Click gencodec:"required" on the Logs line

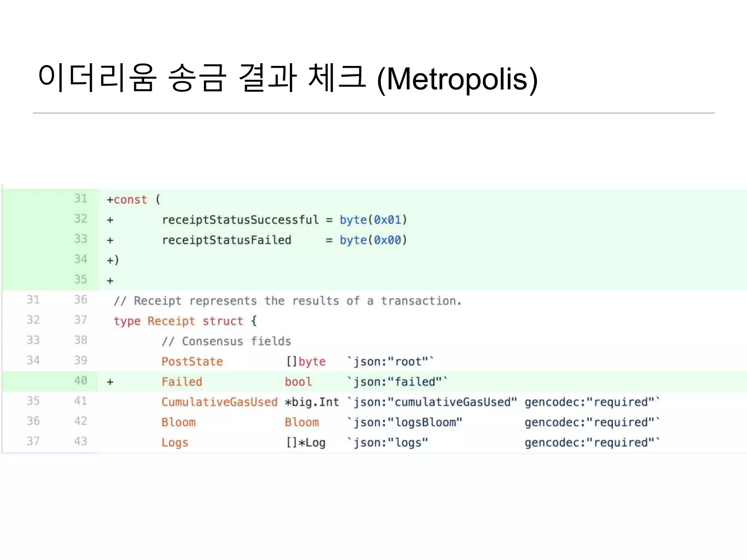click(592, 443)
